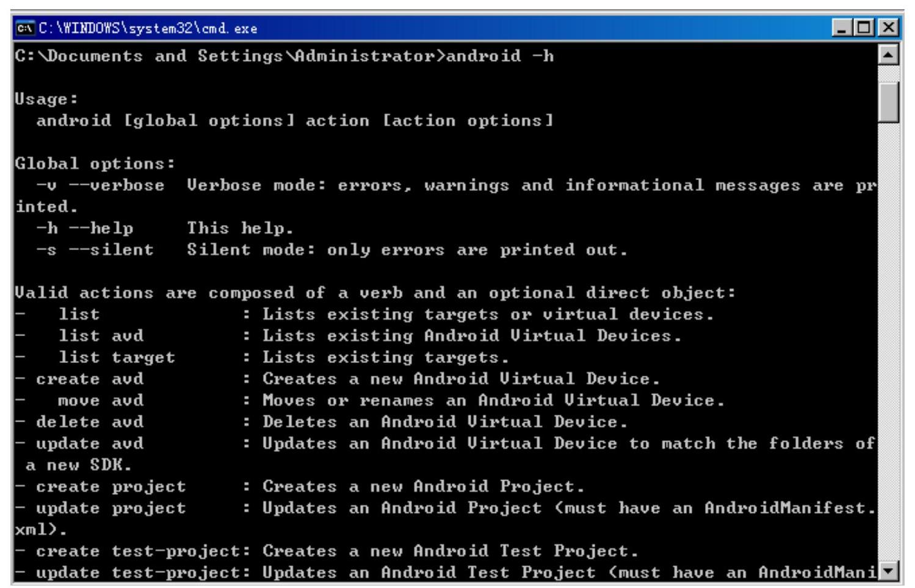
Task: Click the "create avd" action entry
Action: pos(90,379)
